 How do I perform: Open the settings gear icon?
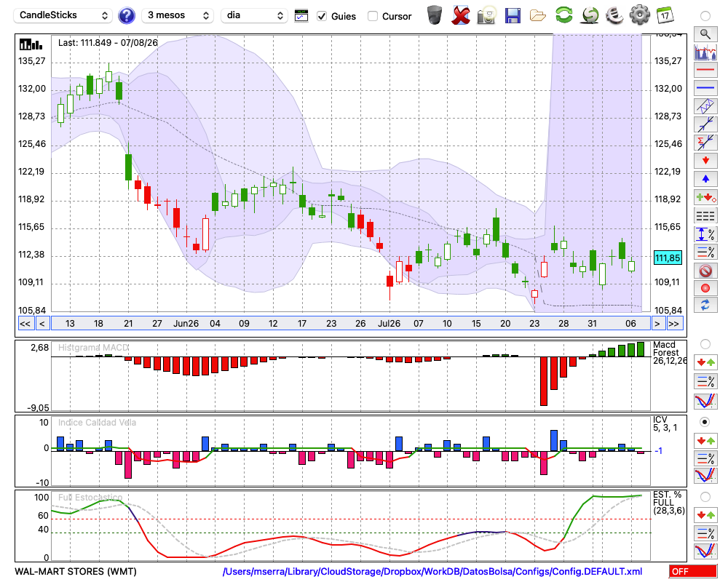click(640, 15)
